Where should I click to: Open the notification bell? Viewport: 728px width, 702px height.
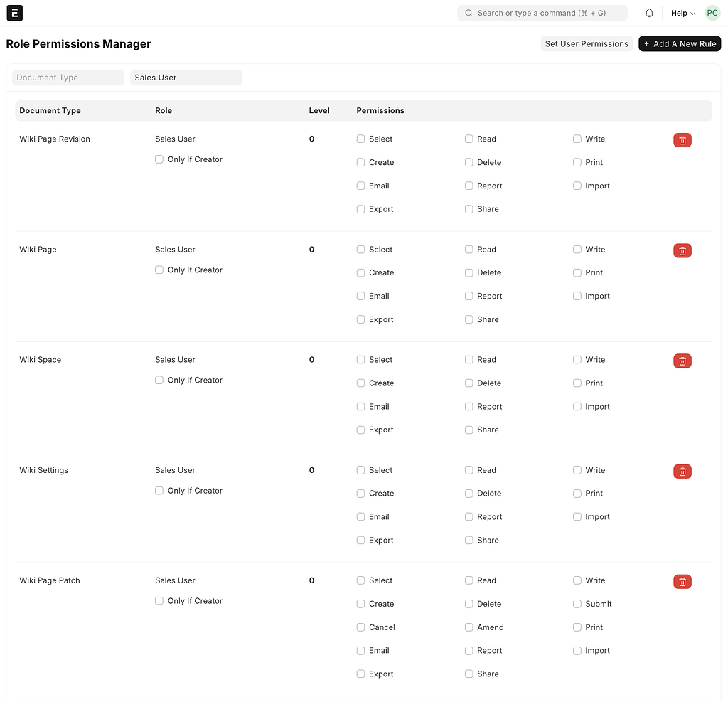click(x=648, y=13)
